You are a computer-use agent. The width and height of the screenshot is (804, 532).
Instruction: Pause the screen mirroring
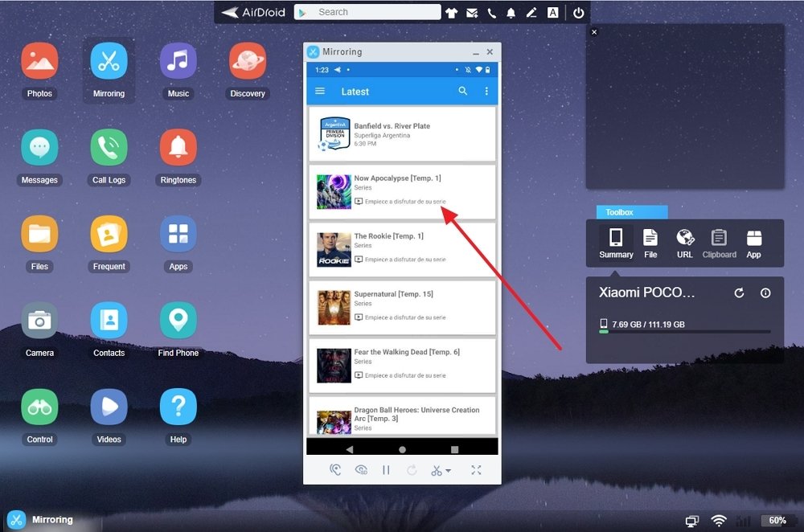386,470
